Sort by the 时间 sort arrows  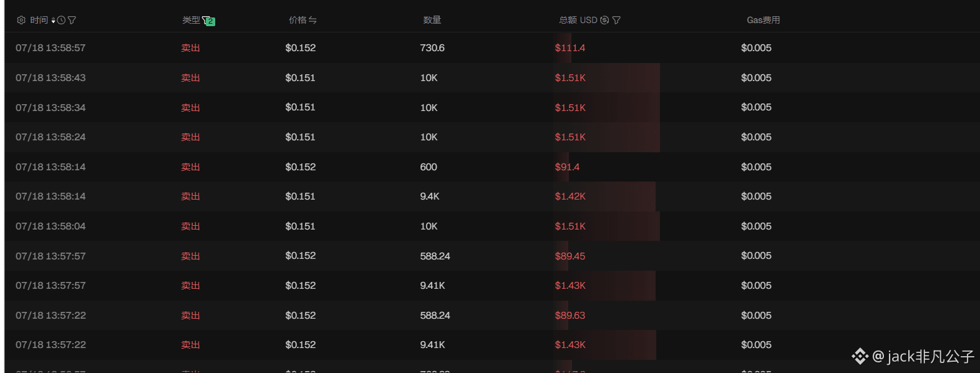[54, 21]
